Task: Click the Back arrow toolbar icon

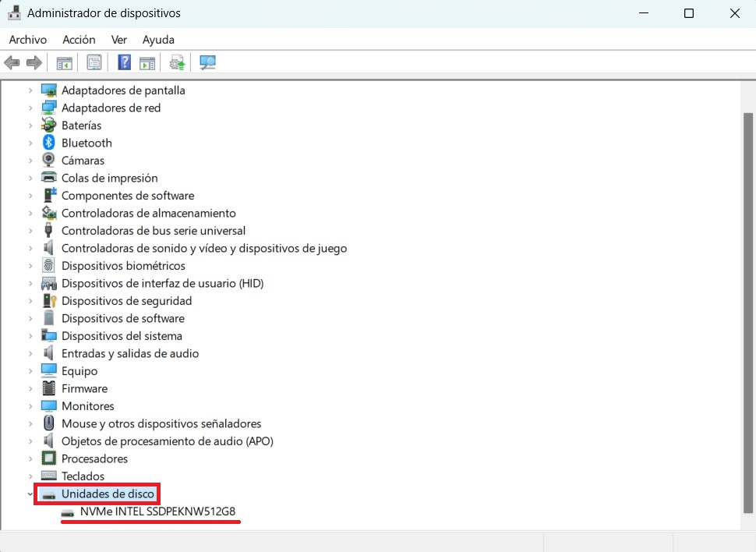Action: click(x=12, y=62)
